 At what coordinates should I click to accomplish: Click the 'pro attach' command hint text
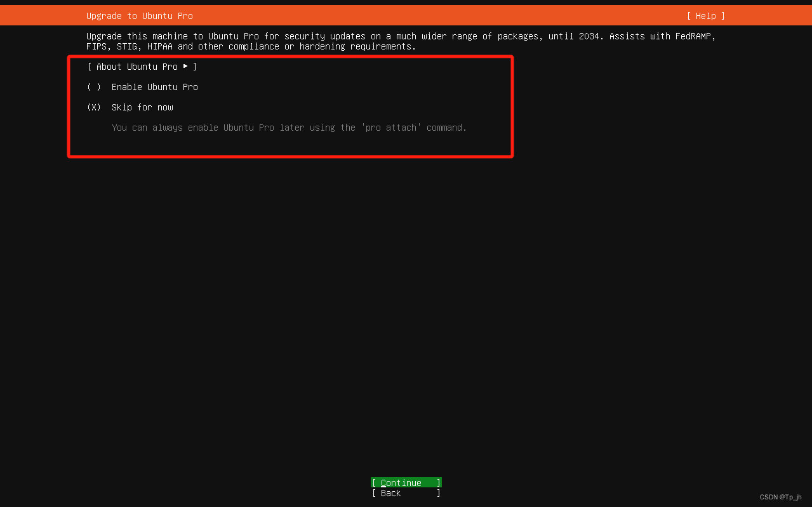(289, 128)
